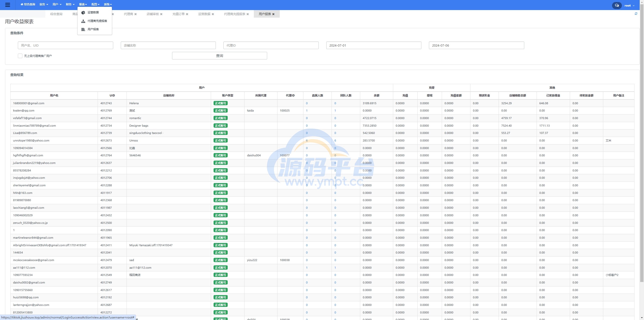
Task: Toggle the hamburger sidebar menu icon
Action: (x=8, y=5)
